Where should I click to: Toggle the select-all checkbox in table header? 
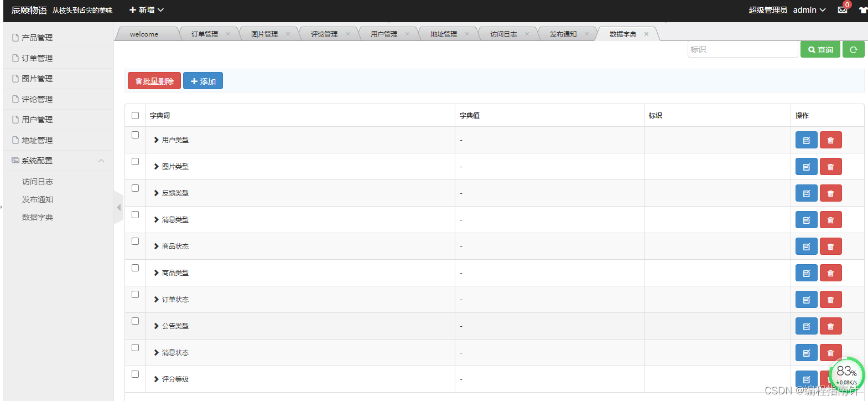(x=135, y=115)
